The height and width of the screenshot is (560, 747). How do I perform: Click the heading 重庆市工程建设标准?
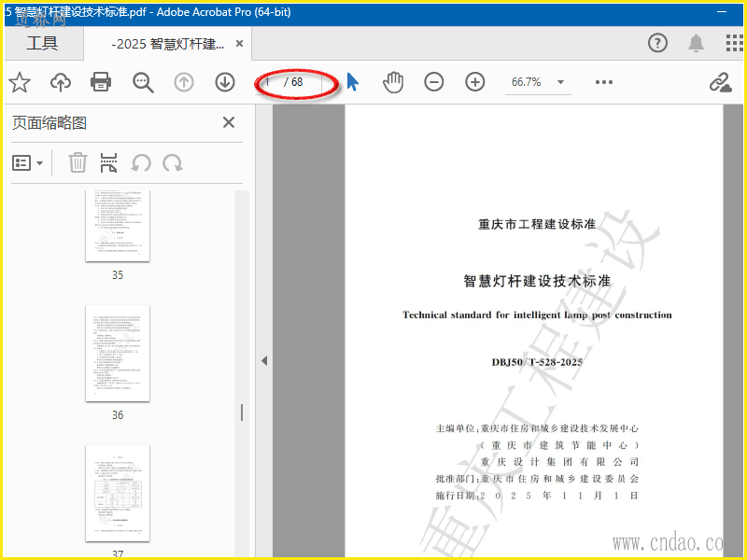click(537, 224)
